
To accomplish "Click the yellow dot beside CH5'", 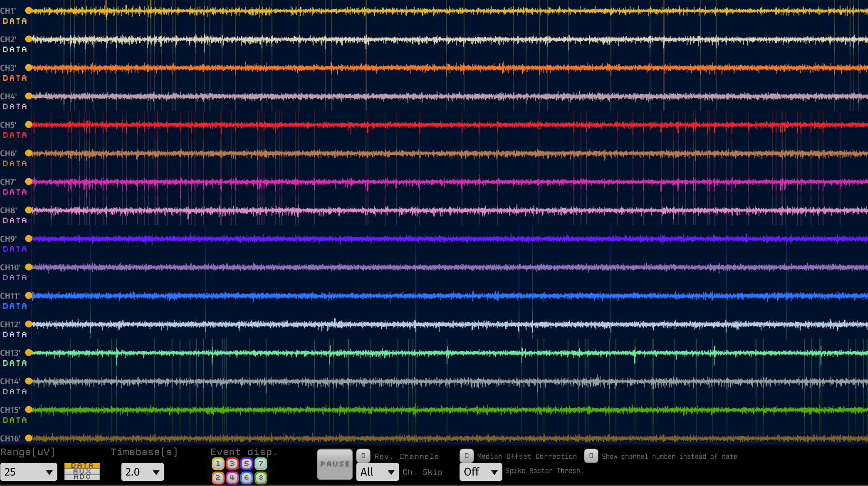I will point(28,124).
